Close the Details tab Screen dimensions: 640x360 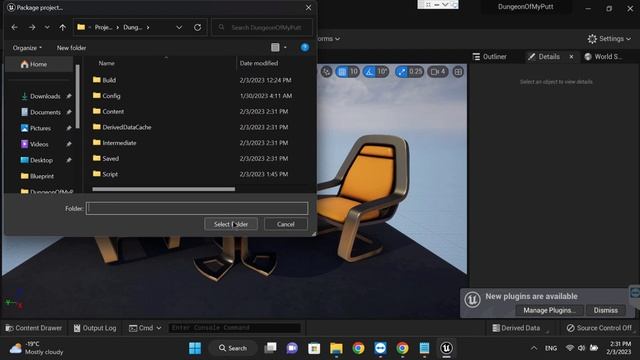point(571,57)
